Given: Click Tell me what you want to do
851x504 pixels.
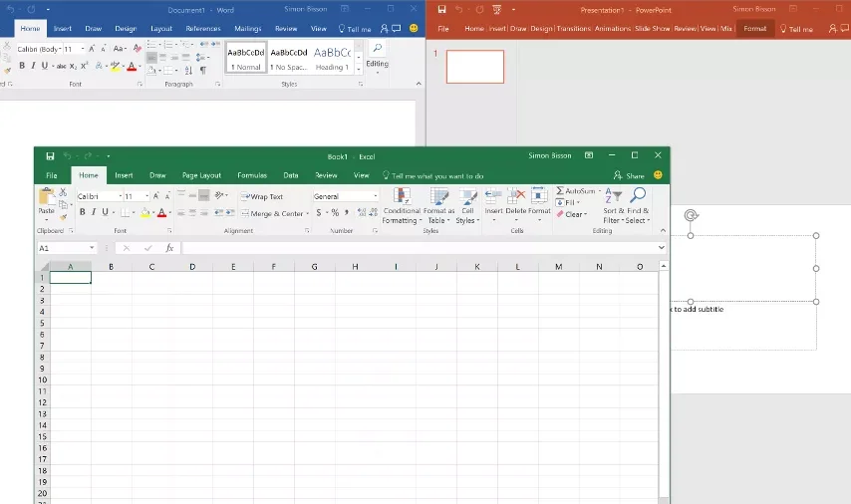Looking at the screenshot, I should point(433,175).
